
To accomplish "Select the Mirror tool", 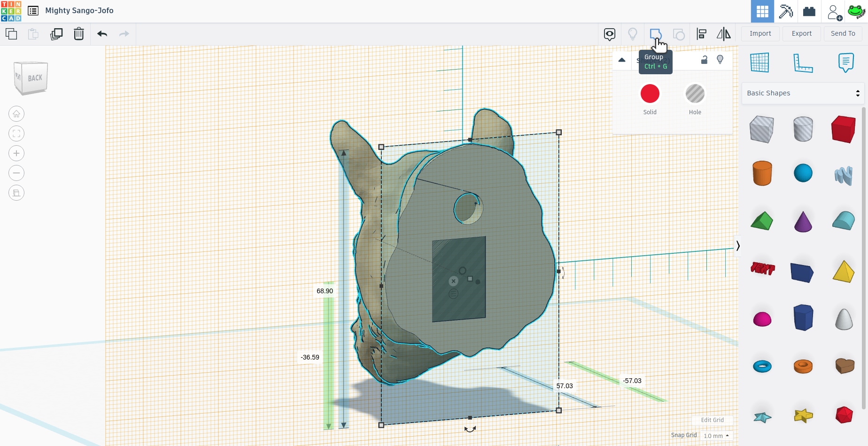I will coord(723,33).
